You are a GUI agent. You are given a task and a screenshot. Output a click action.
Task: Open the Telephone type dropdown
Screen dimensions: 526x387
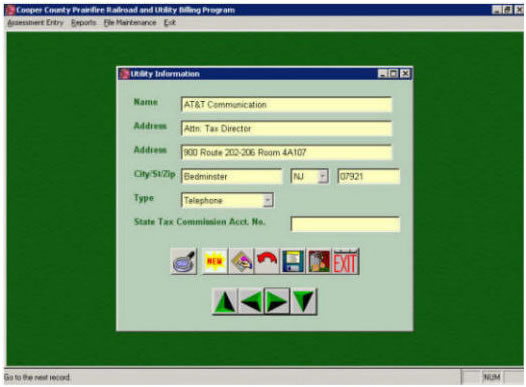pos(268,200)
